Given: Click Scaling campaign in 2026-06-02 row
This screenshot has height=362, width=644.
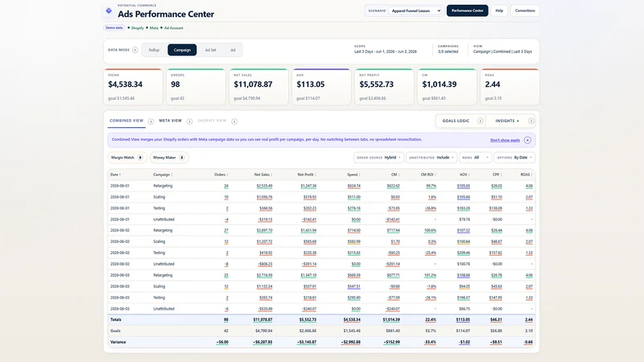Looking at the screenshot, I should pyautogui.click(x=159, y=242).
